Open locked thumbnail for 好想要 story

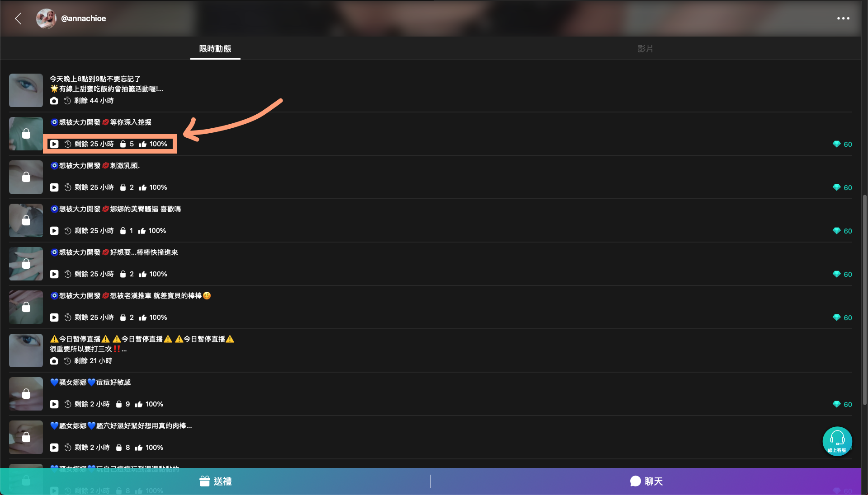[x=26, y=264]
